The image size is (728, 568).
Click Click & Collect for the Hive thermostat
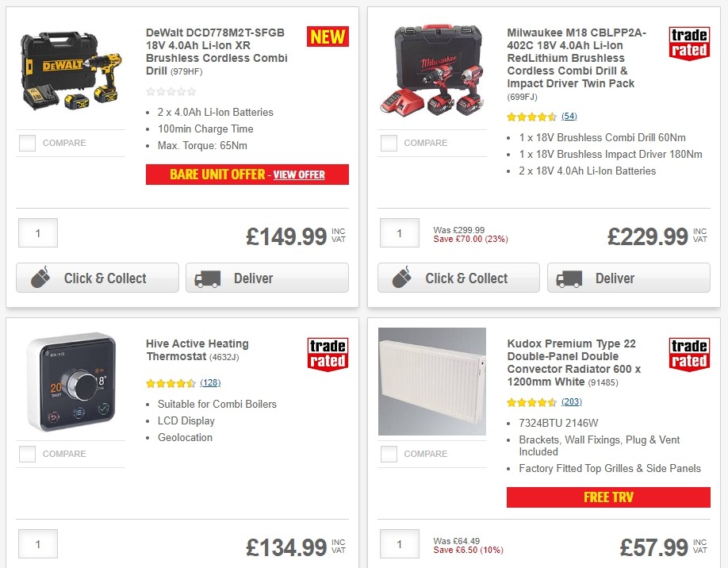coord(97,566)
